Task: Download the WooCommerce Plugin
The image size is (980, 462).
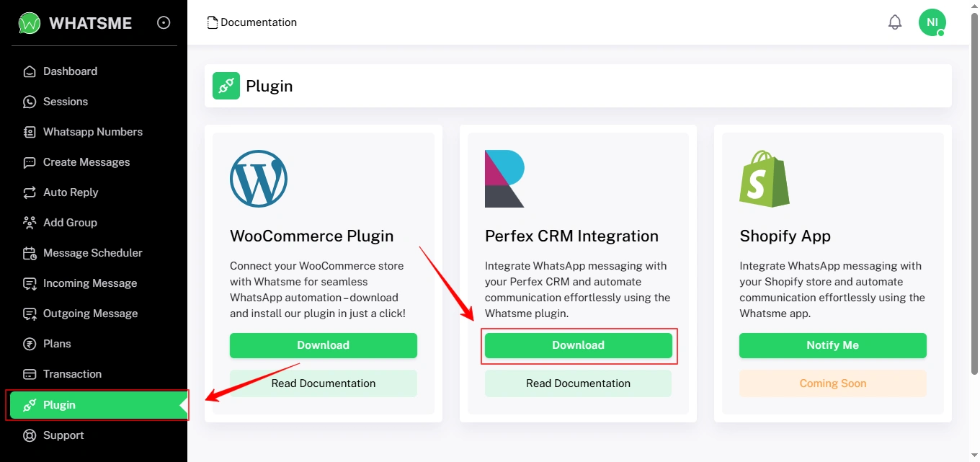Action: 323,345
